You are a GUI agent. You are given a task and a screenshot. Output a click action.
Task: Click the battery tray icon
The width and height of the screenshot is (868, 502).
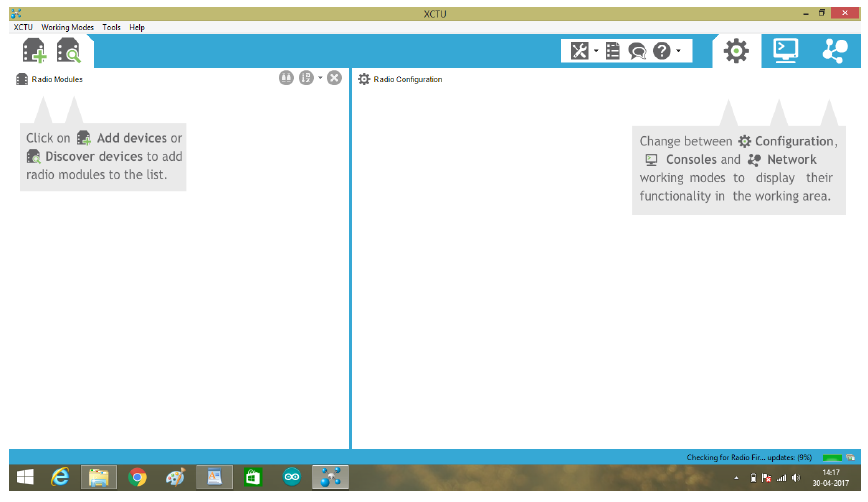point(753,478)
